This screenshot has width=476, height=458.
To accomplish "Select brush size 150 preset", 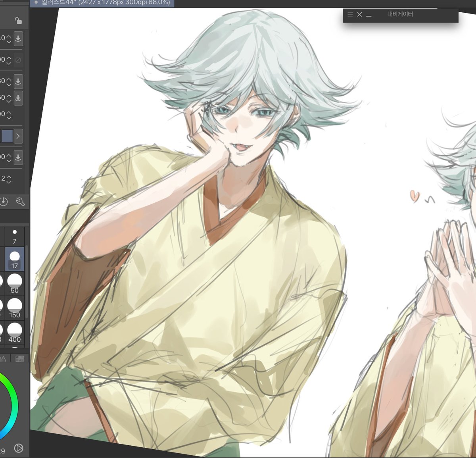I will [x=15, y=308].
